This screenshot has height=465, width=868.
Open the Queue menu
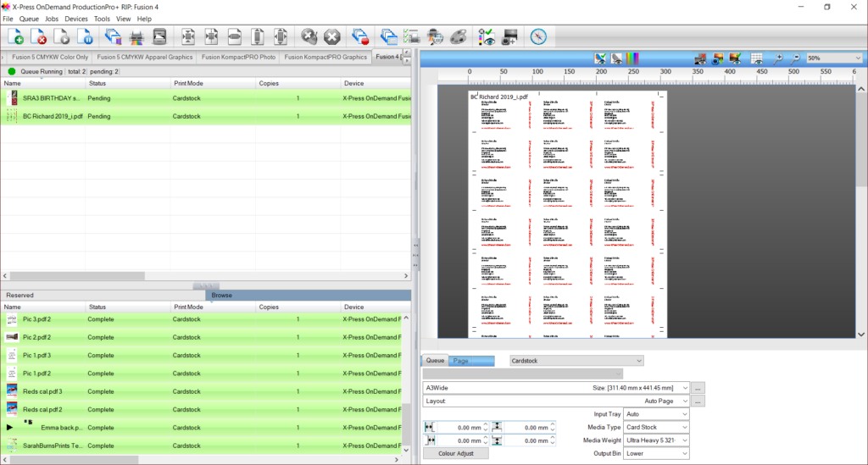[x=29, y=19]
